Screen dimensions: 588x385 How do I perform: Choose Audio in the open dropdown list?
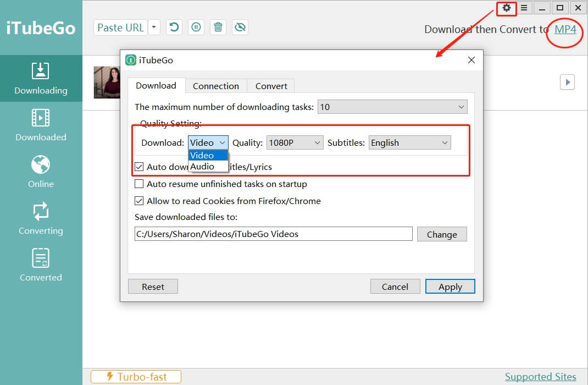(208, 166)
